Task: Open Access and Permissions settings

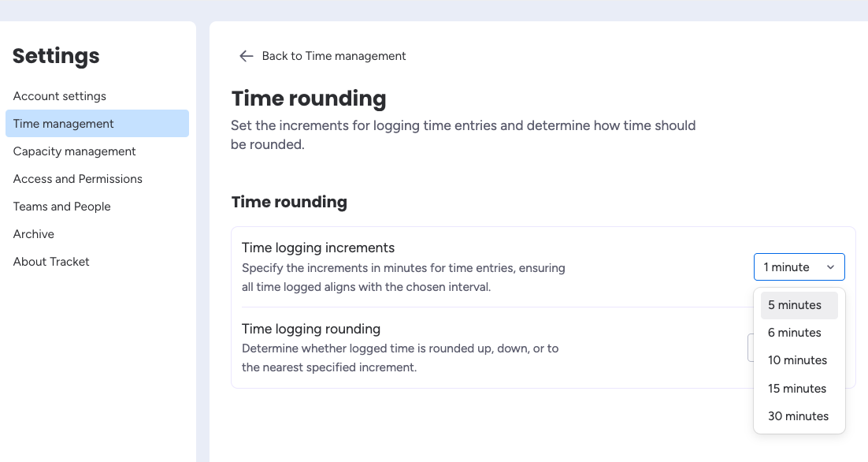Action: (x=78, y=179)
